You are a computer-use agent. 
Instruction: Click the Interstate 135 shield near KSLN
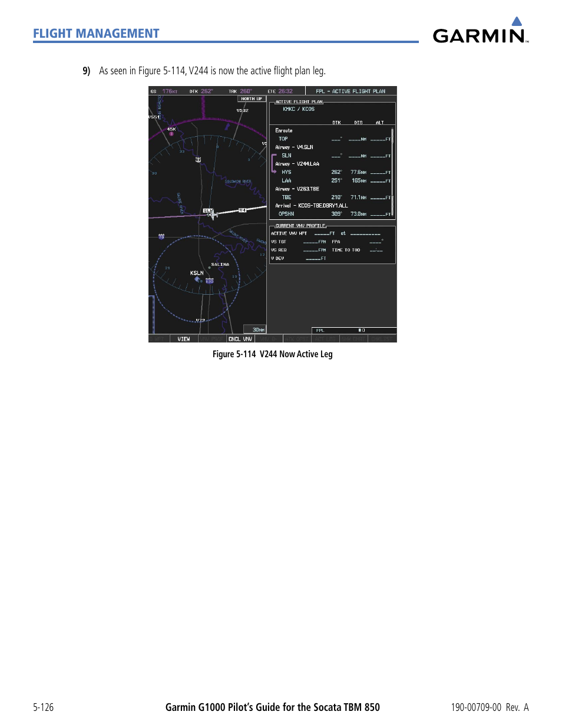209,281
